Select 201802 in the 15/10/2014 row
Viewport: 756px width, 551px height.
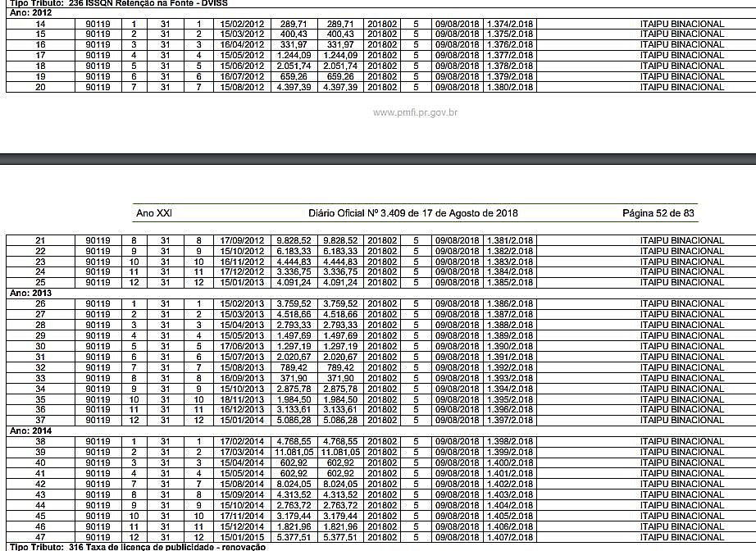[x=382, y=505]
